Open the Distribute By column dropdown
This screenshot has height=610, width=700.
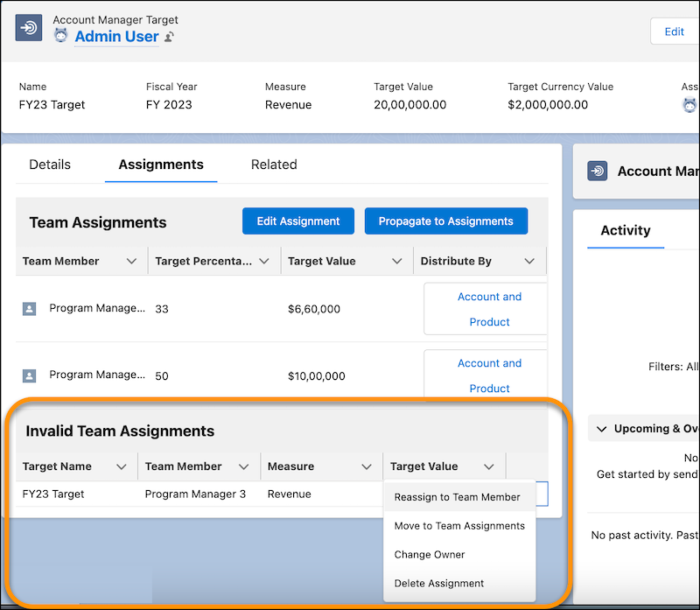(529, 260)
